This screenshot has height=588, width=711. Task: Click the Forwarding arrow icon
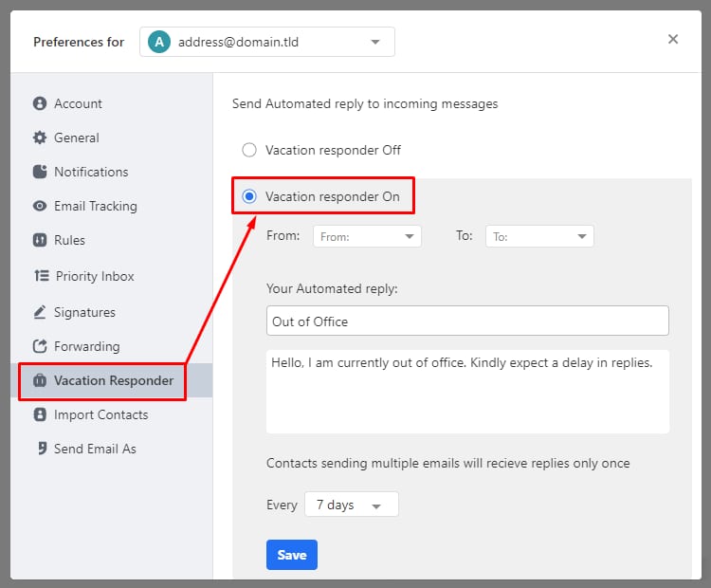[40, 346]
